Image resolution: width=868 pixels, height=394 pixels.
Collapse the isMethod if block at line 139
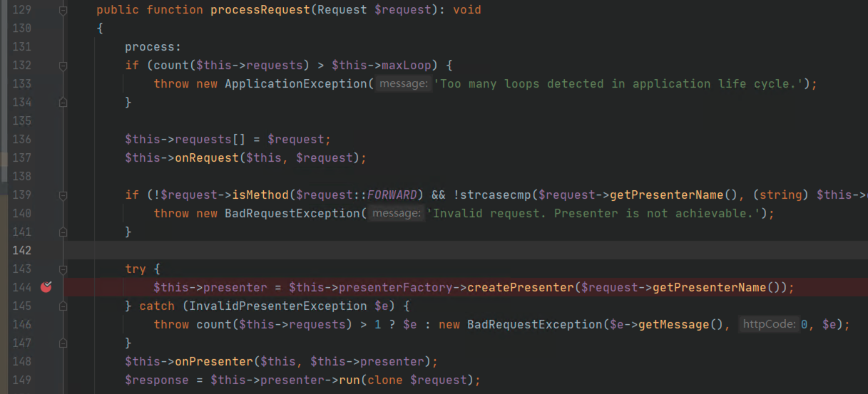pos(63,195)
